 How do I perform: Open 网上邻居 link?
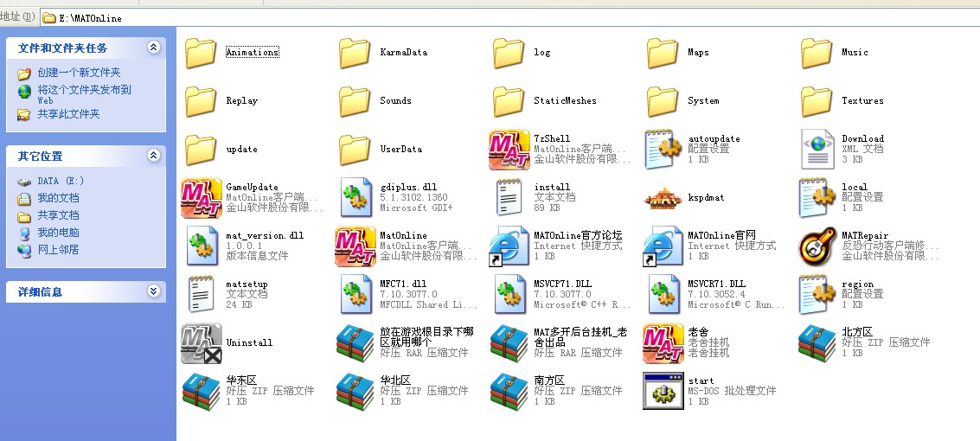pyautogui.click(x=58, y=249)
